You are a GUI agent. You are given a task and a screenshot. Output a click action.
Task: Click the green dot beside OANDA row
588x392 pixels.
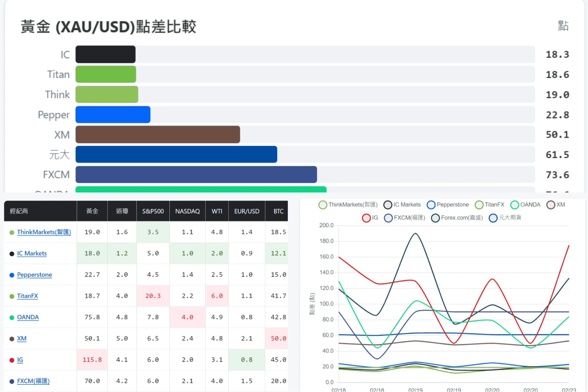click(11, 317)
